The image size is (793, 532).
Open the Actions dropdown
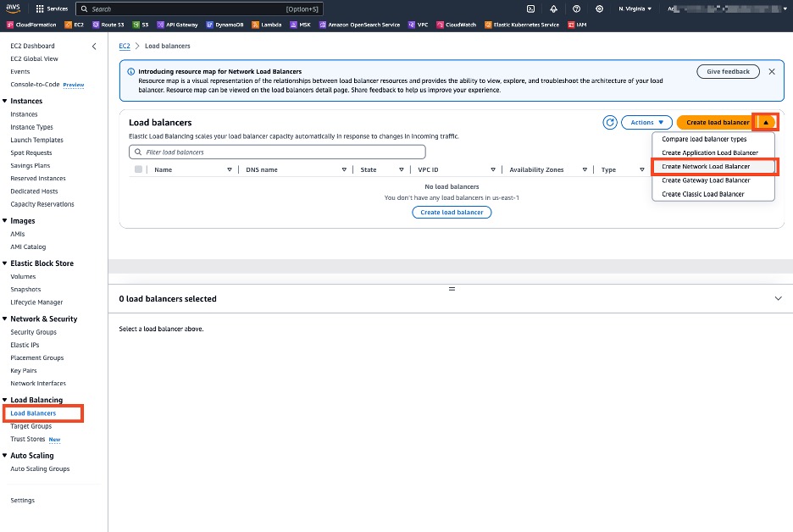coord(646,122)
